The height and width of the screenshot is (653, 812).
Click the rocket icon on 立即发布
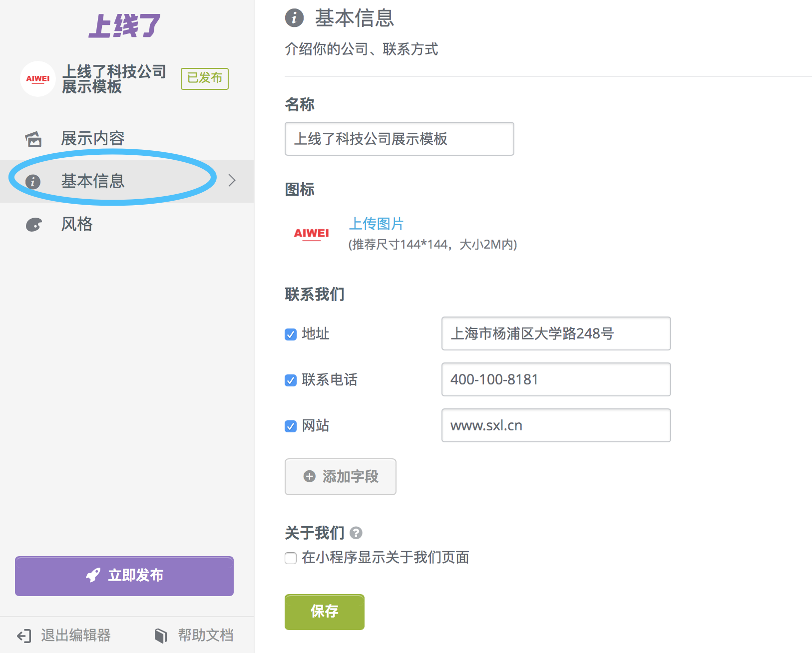(93, 575)
